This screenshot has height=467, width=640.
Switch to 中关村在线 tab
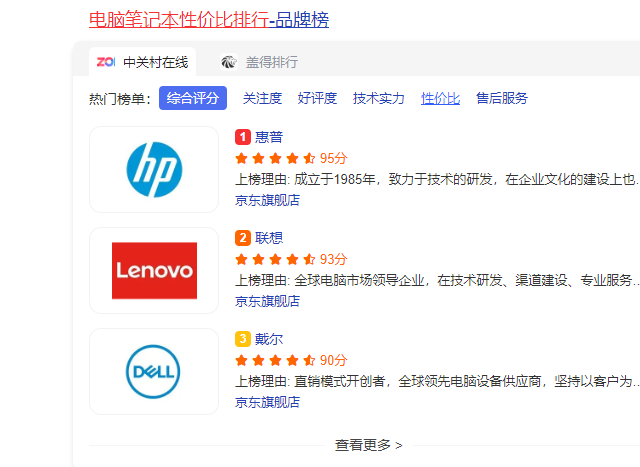tap(155, 62)
